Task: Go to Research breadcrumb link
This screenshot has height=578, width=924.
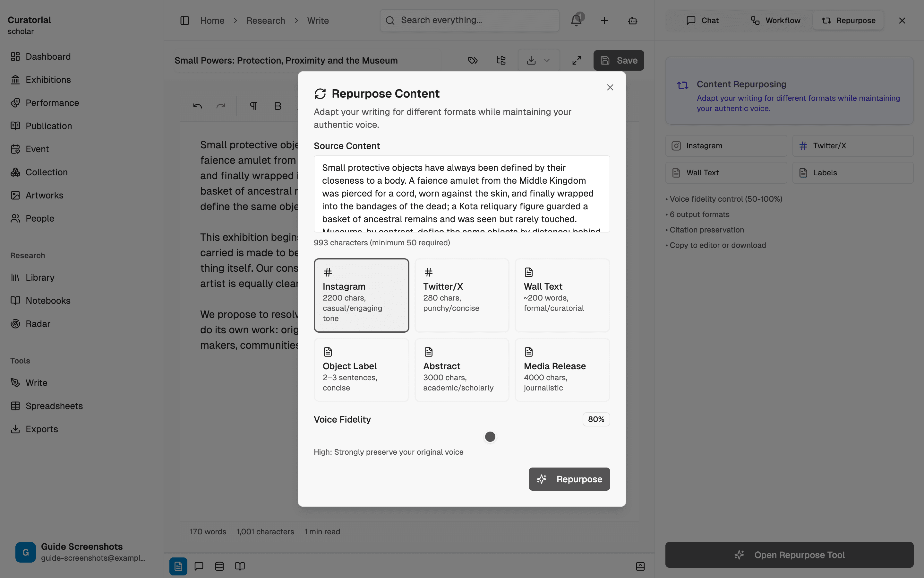Action: (x=266, y=21)
